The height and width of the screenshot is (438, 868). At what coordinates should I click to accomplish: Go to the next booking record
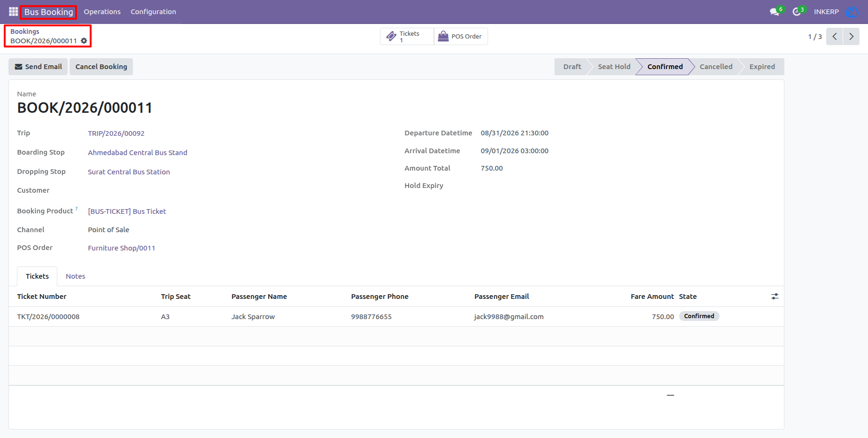(851, 37)
